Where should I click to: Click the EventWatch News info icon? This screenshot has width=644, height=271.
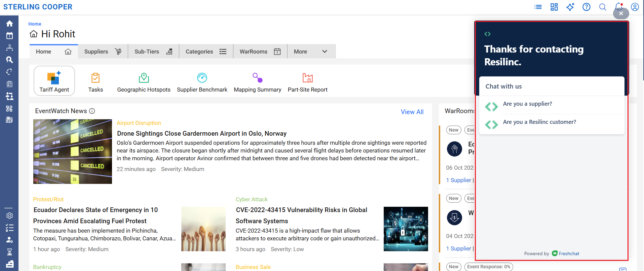coord(92,111)
